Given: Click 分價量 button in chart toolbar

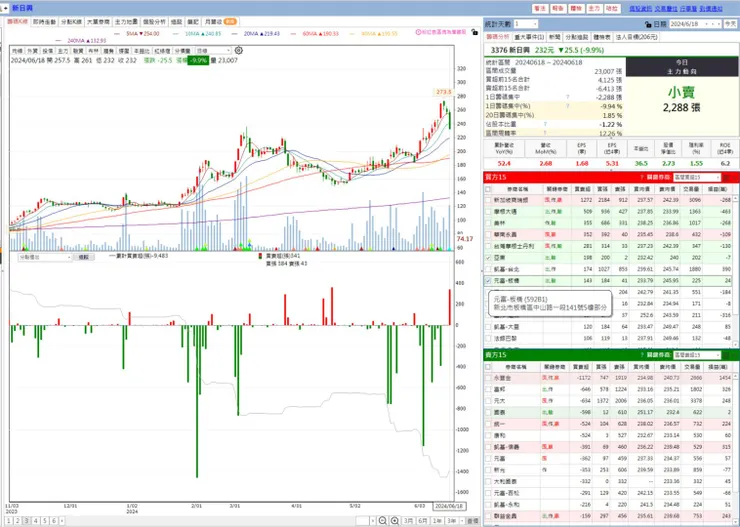Looking at the screenshot, I should point(182,50).
